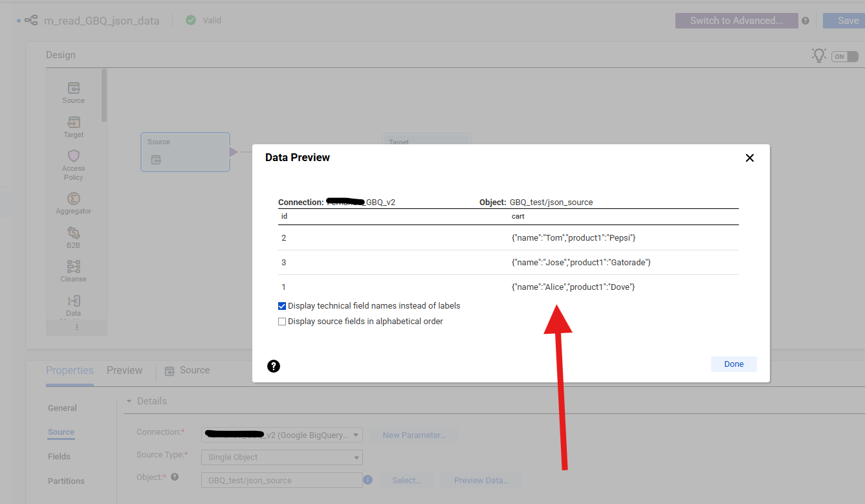The height and width of the screenshot is (504, 865).
Task: Click the Source icon in properties header
Action: pyautogui.click(x=170, y=371)
